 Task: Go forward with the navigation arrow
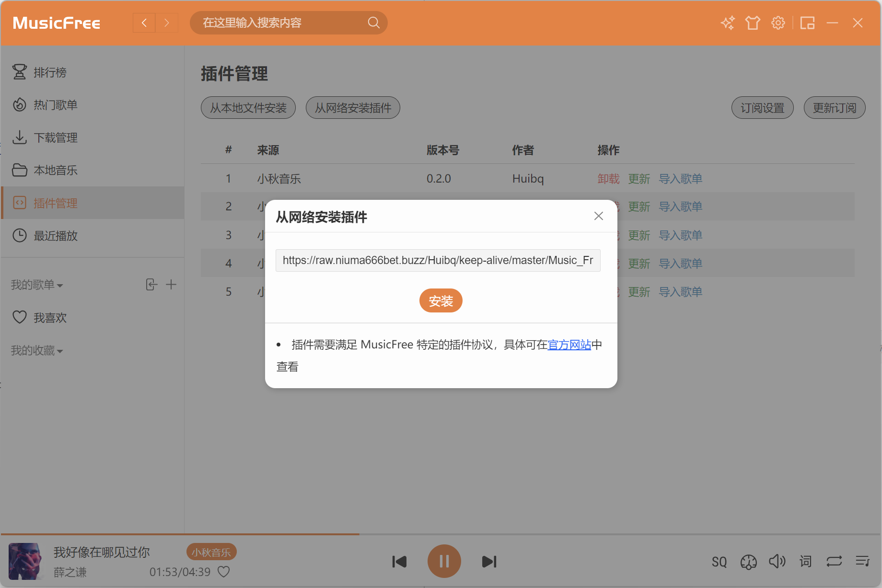pos(166,23)
